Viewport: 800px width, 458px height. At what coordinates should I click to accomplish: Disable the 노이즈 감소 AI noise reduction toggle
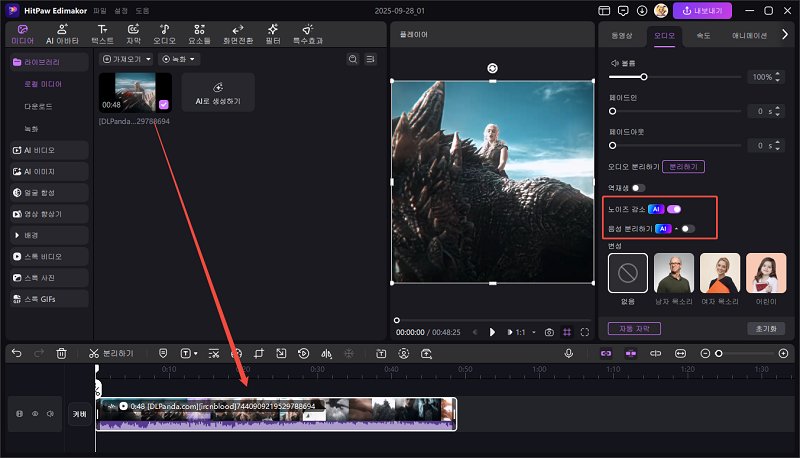674,209
